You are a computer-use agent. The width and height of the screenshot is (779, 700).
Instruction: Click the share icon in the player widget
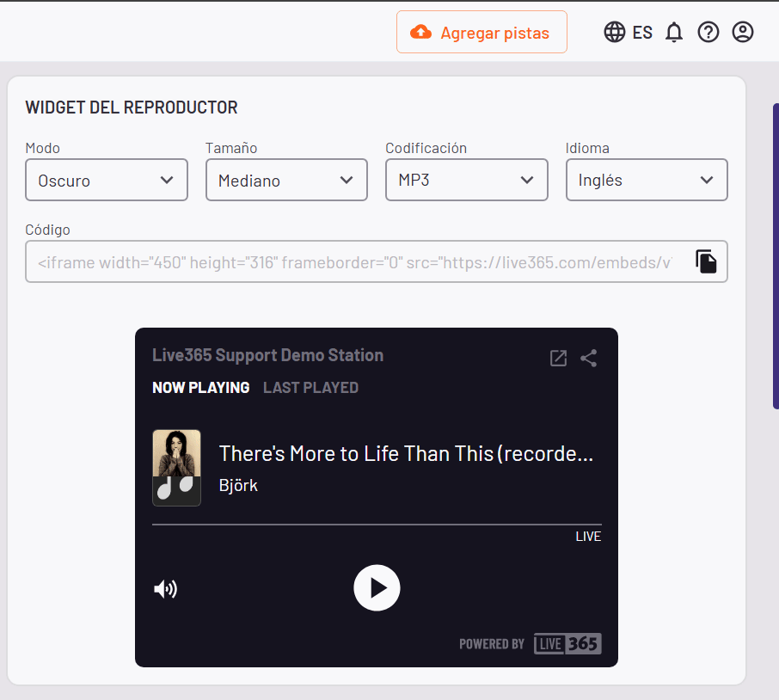coord(589,358)
